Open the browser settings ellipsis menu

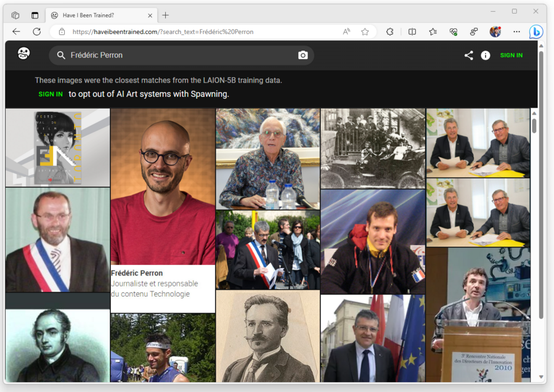(x=516, y=32)
